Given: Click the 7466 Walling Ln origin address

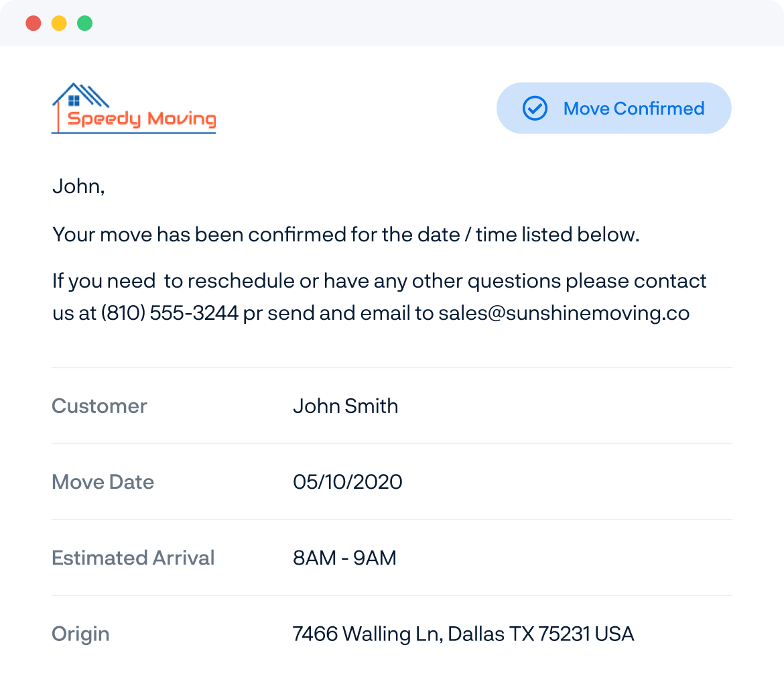Looking at the screenshot, I should (464, 634).
